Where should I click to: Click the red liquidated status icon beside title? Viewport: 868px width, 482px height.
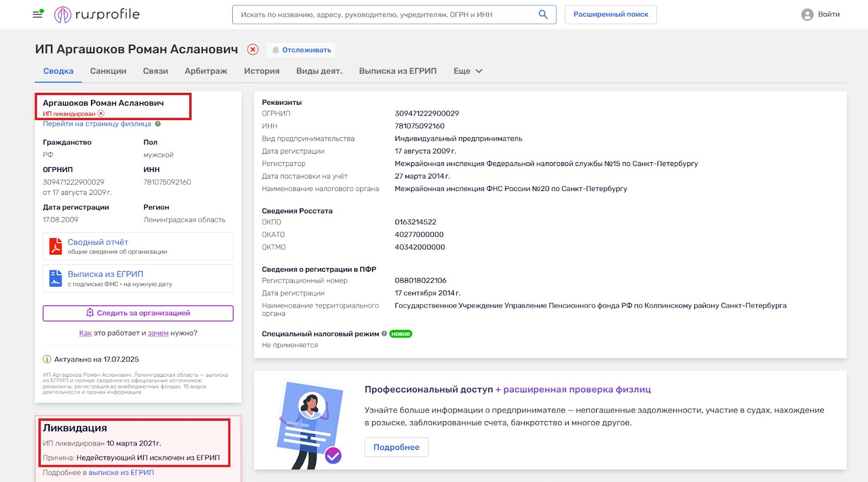pos(253,49)
